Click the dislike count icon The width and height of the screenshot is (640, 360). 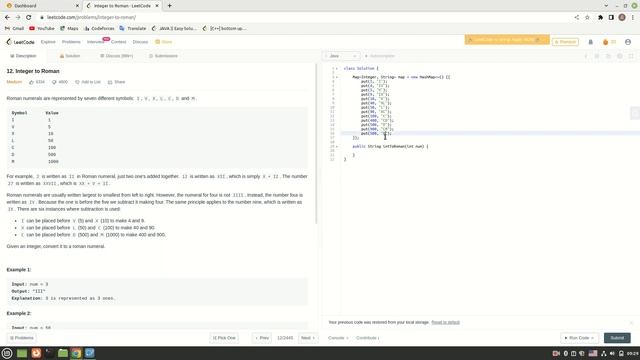[x=54, y=82]
